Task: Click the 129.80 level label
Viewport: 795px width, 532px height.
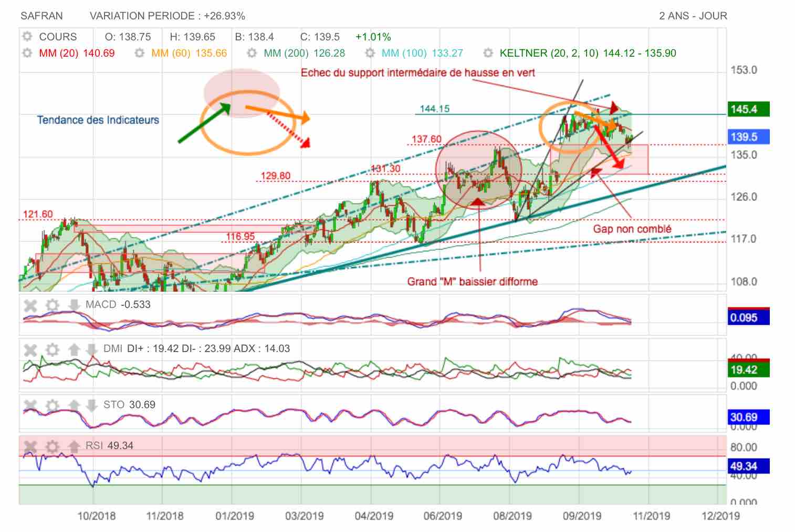Action: 276,176
